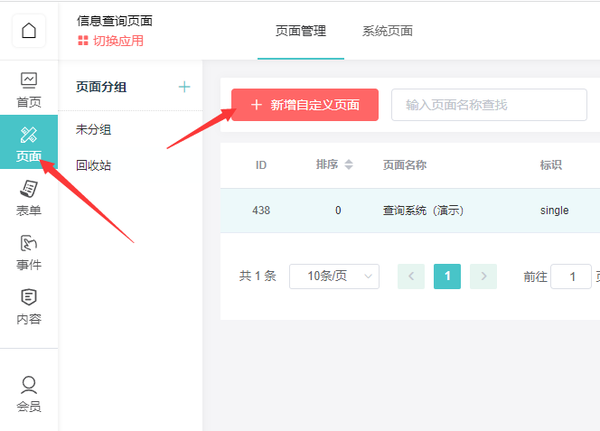Click the 页面名称 column header
The image size is (600, 431).
point(405,165)
